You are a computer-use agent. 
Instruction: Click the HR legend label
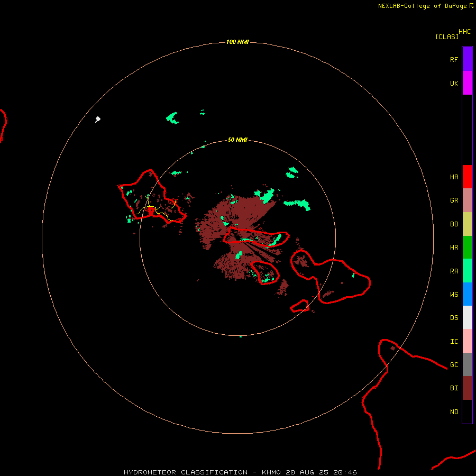tap(454, 248)
